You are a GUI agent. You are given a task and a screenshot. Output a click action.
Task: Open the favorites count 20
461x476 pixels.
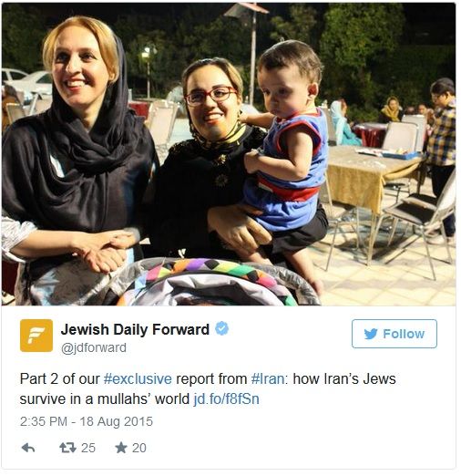pos(139,448)
